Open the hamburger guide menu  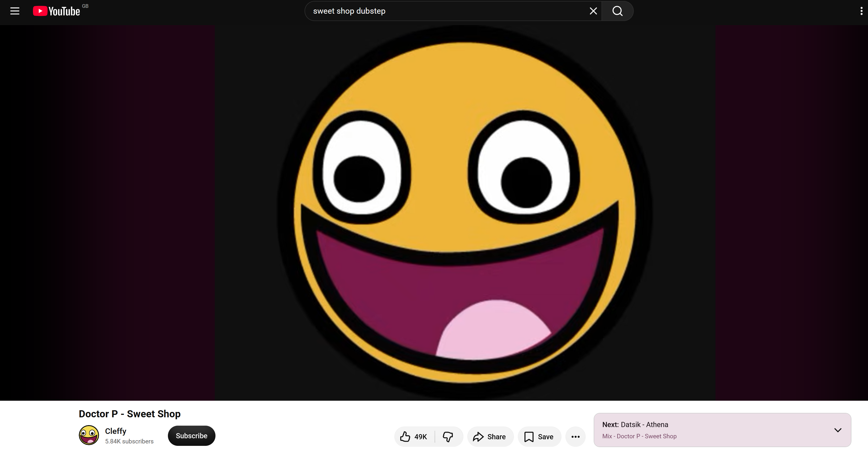tap(15, 11)
